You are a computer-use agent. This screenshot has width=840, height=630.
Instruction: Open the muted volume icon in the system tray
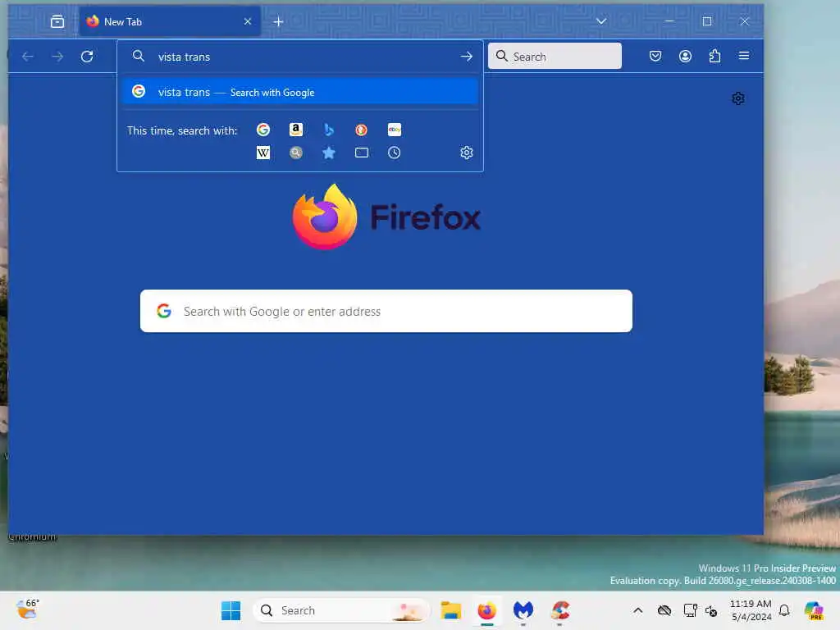(711, 610)
